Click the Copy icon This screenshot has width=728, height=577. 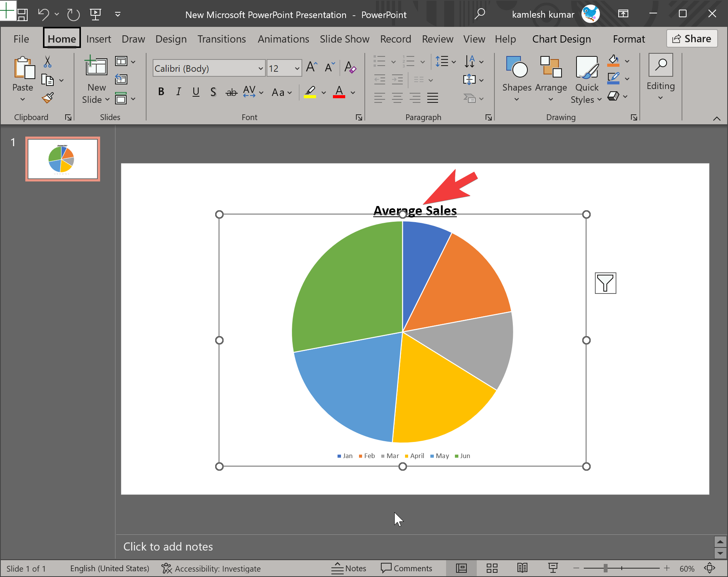[47, 80]
